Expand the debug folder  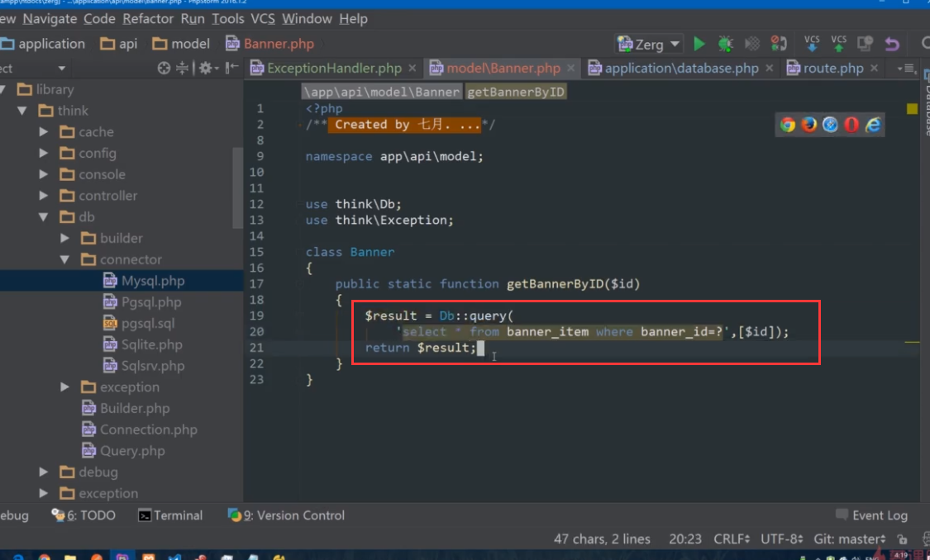tap(43, 472)
